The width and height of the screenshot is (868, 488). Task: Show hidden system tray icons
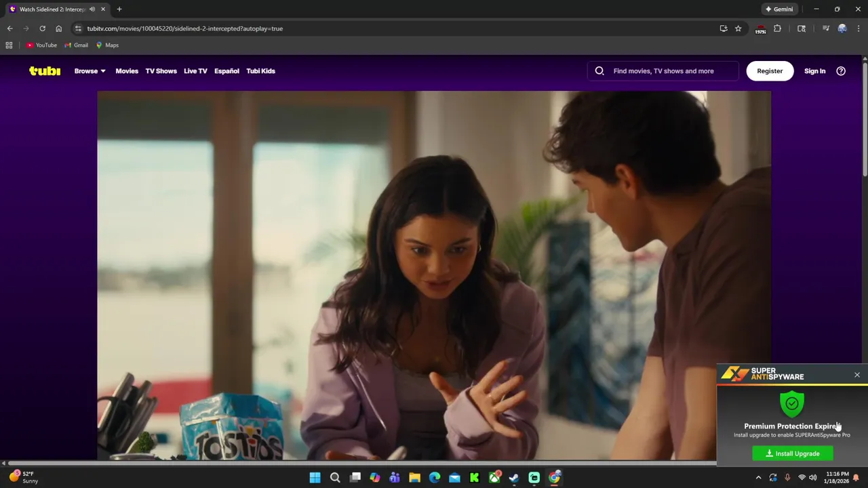click(x=759, y=478)
